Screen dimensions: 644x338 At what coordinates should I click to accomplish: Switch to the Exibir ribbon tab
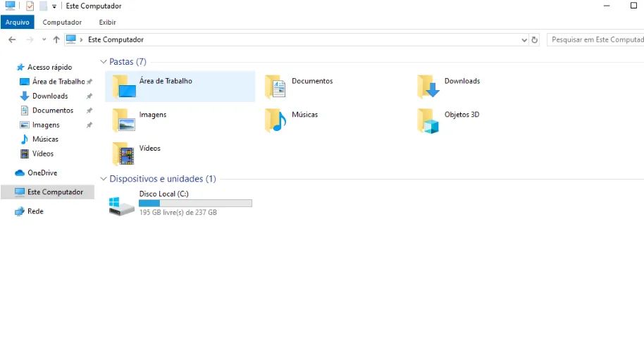pyautogui.click(x=107, y=23)
